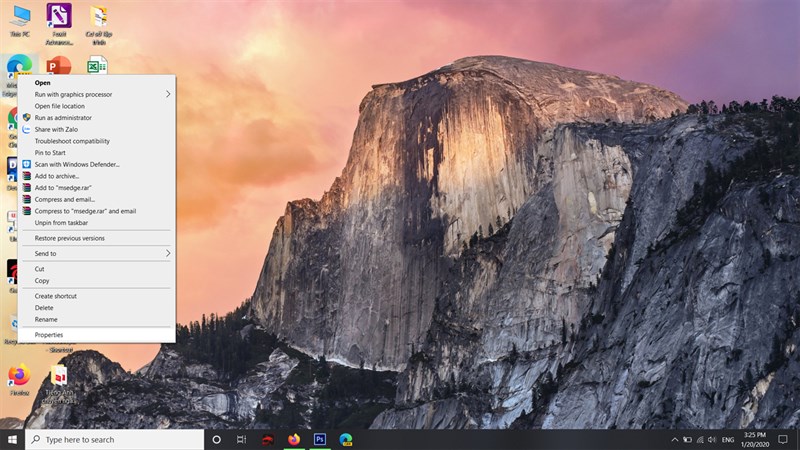Click WinRAR icon beside Compress to msedge.rar and email
This screenshot has width=800, height=450.
pyautogui.click(x=27, y=211)
